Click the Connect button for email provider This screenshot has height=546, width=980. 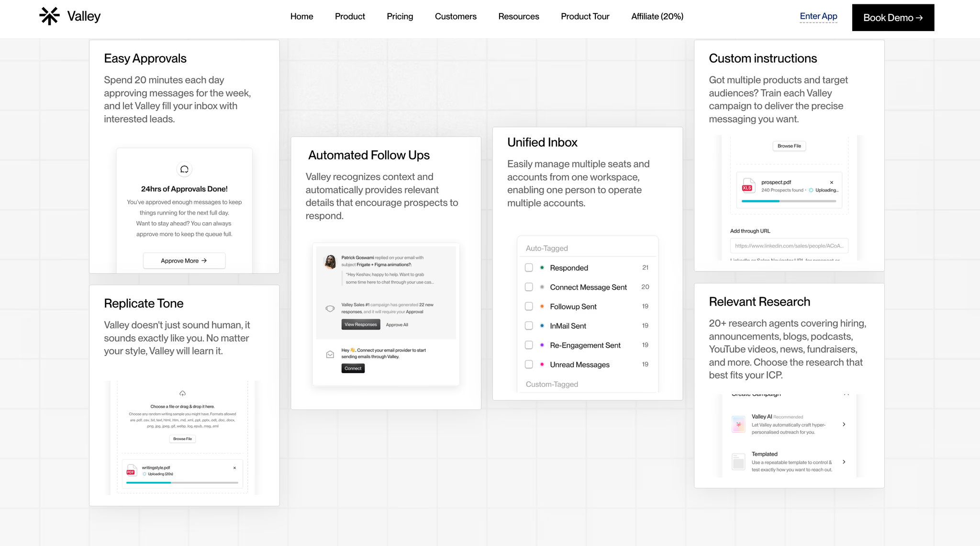click(x=353, y=368)
